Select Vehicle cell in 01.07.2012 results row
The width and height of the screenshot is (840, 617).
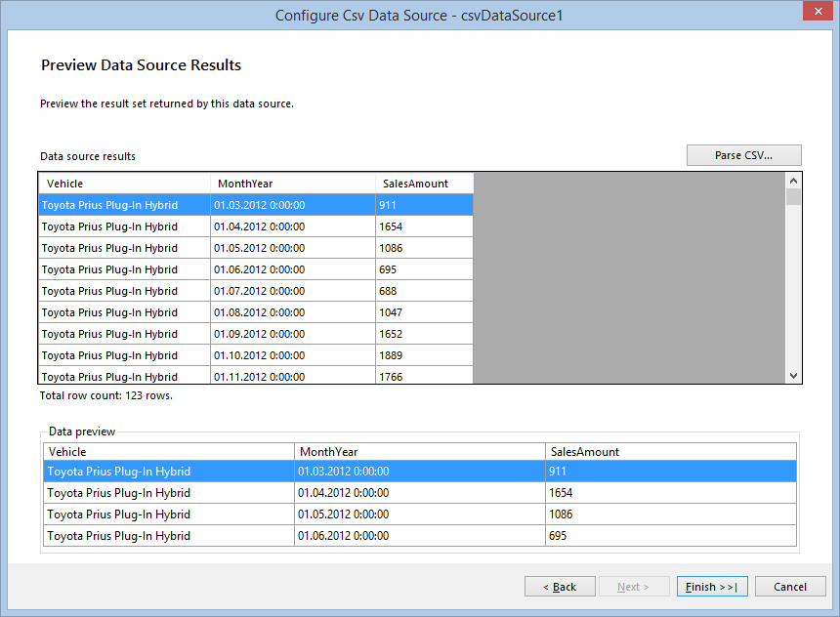tap(124, 291)
